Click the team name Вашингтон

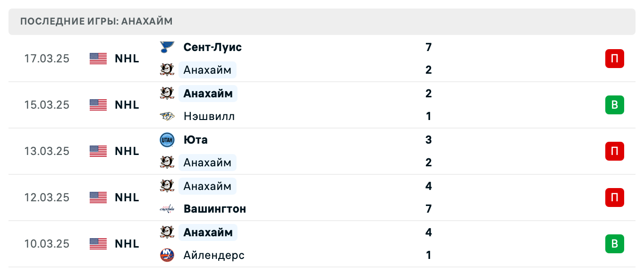click(x=214, y=209)
